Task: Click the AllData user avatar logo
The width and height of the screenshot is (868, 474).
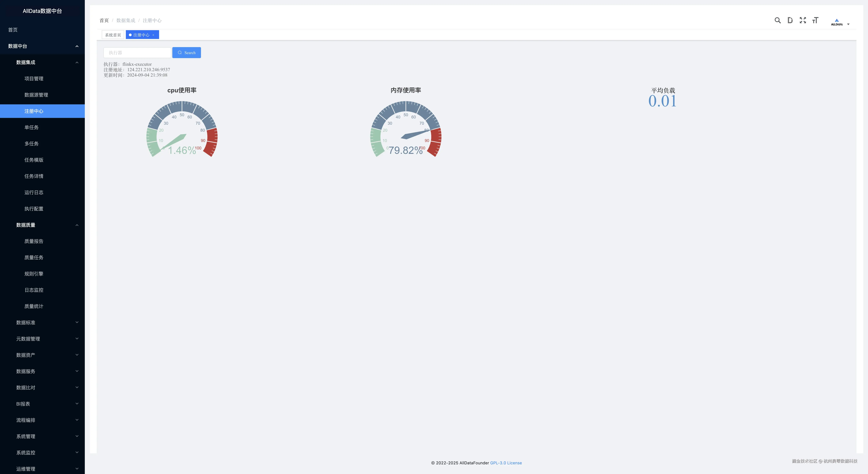Action: (x=837, y=22)
